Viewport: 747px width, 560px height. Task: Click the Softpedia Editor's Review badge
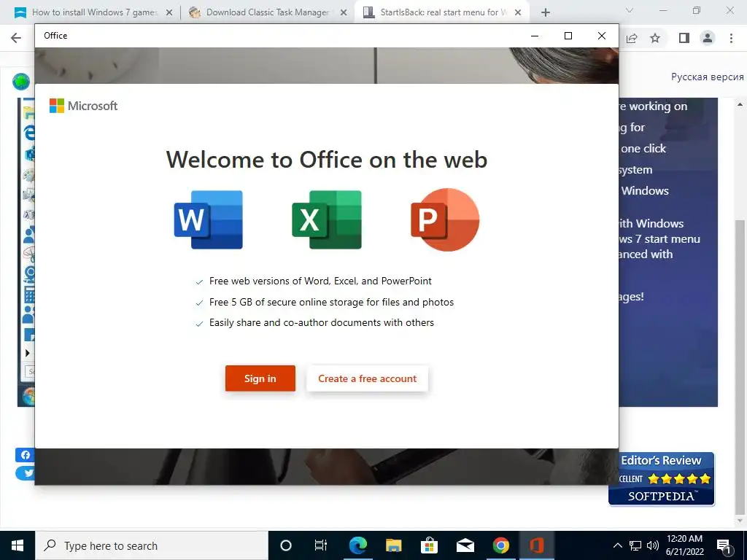661,478
